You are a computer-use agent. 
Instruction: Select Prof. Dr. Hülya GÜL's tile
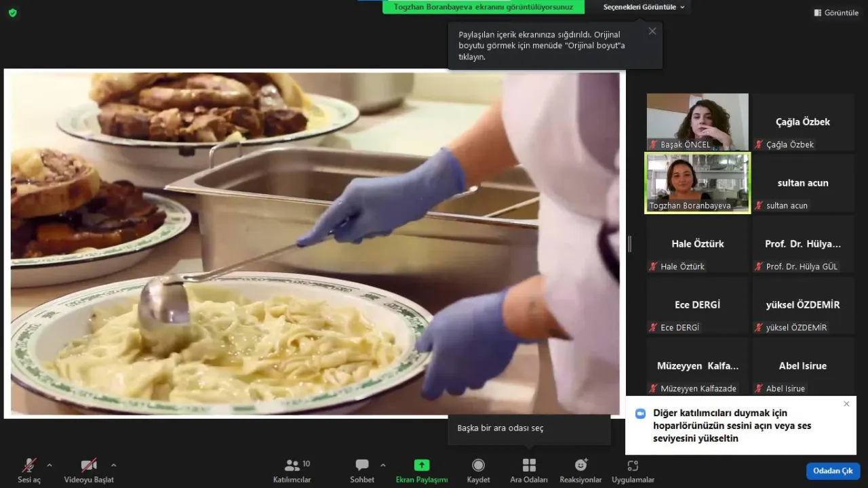pos(803,244)
